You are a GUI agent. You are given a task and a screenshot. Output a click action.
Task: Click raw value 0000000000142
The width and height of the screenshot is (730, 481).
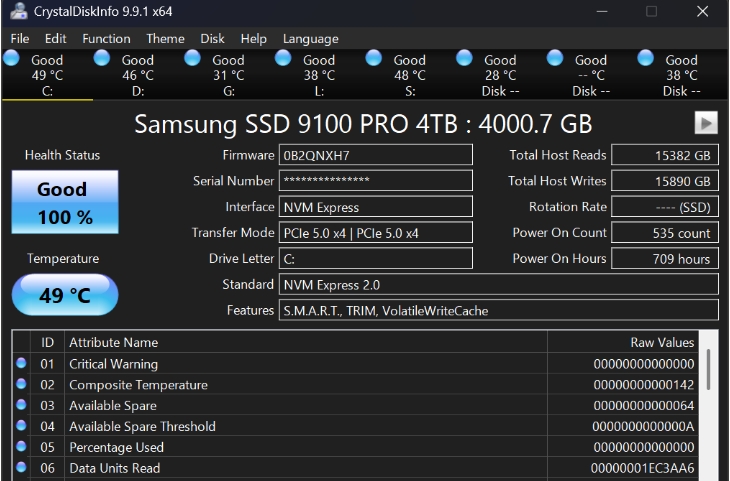[643, 385]
